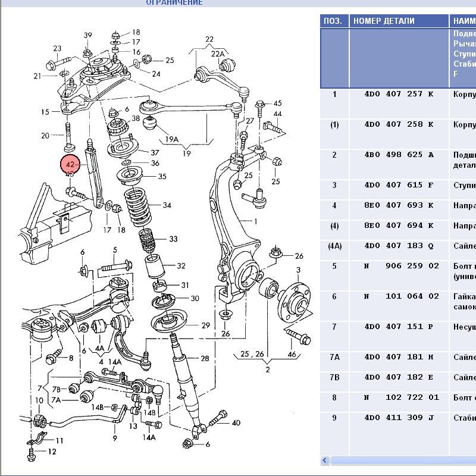Select callout 1 on the steering knuckle
The image size is (476, 476).
(255, 221)
